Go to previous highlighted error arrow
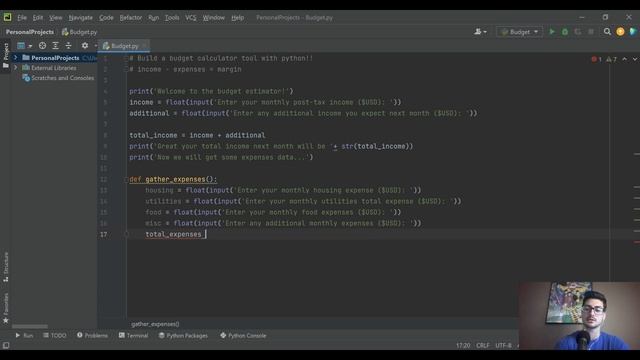The height and width of the screenshot is (360, 640). [624, 59]
